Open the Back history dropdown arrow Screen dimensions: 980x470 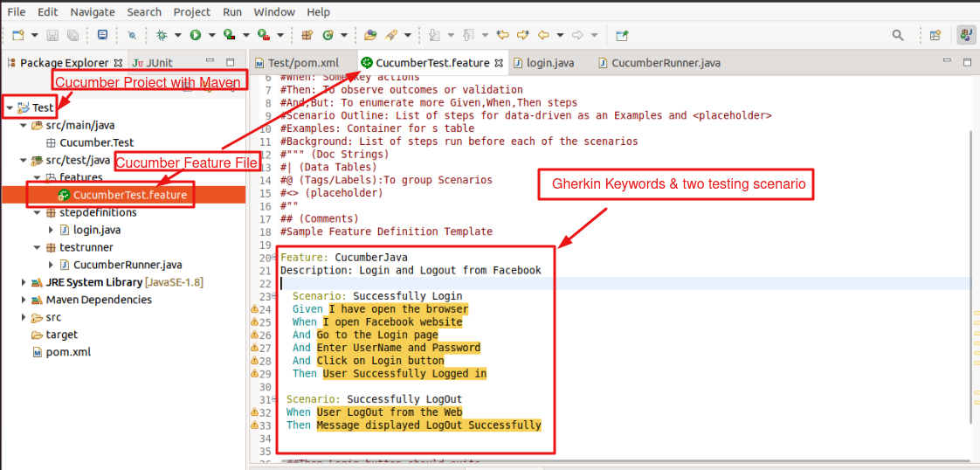[x=560, y=36]
